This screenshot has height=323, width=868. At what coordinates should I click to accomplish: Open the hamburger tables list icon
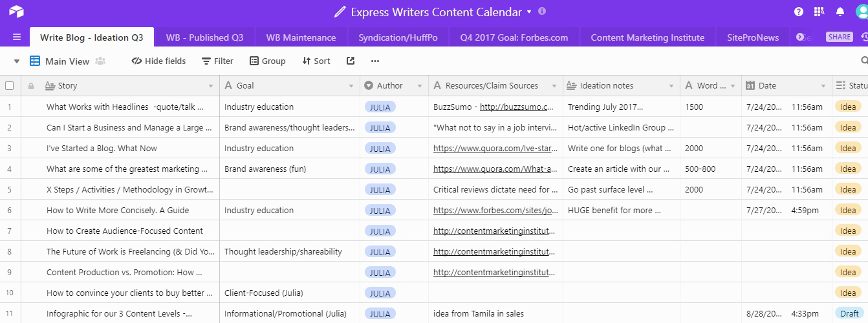(x=17, y=37)
